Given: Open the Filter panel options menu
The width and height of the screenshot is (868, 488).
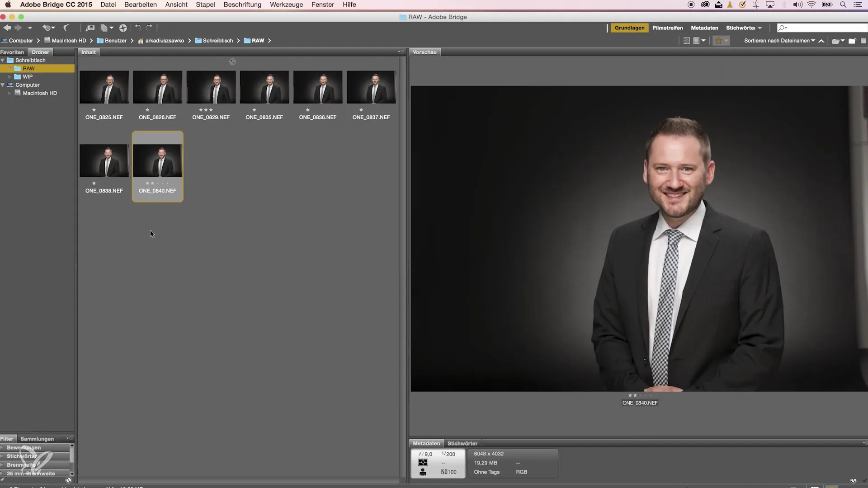Looking at the screenshot, I should click(x=69, y=439).
